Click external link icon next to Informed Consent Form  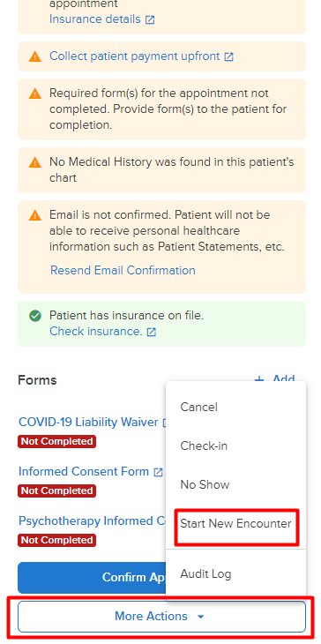(x=158, y=472)
